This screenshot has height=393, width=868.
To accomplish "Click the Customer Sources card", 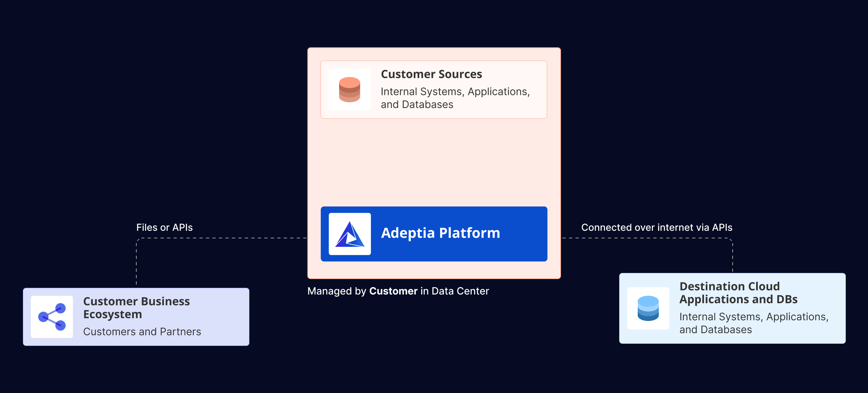I will 434,90.
